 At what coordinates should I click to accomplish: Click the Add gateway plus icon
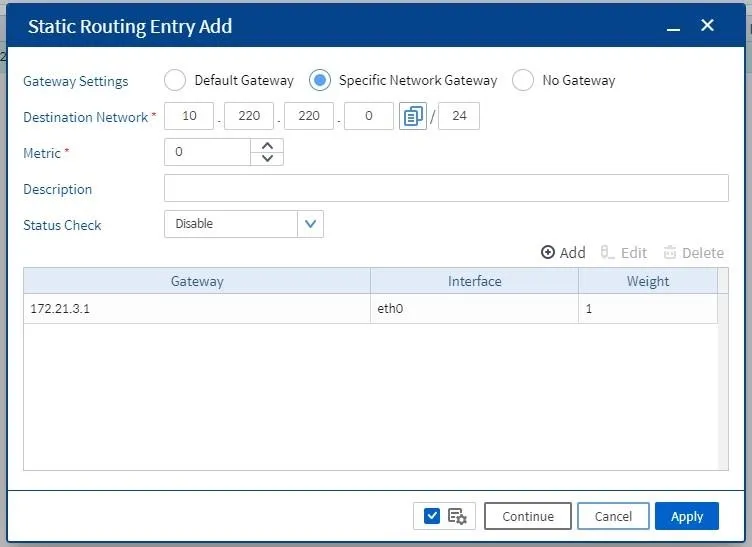pos(548,252)
